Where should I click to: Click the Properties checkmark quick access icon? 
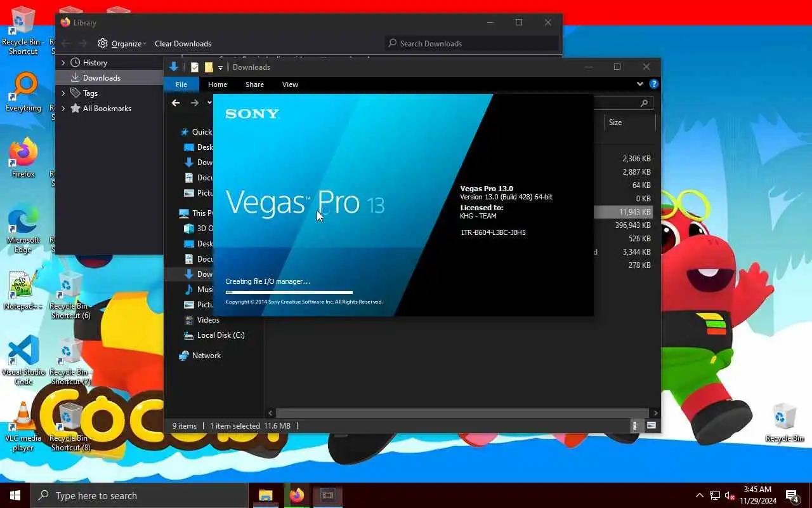(195, 67)
